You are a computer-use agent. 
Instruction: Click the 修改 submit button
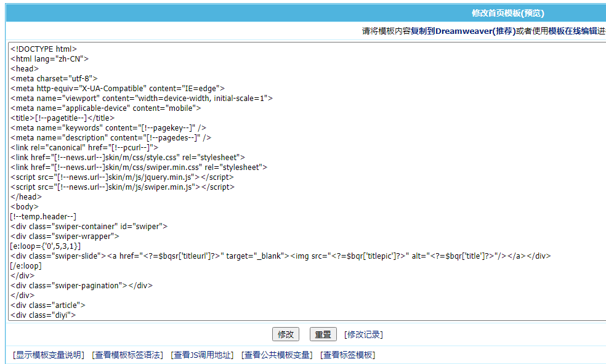[x=285, y=334]
